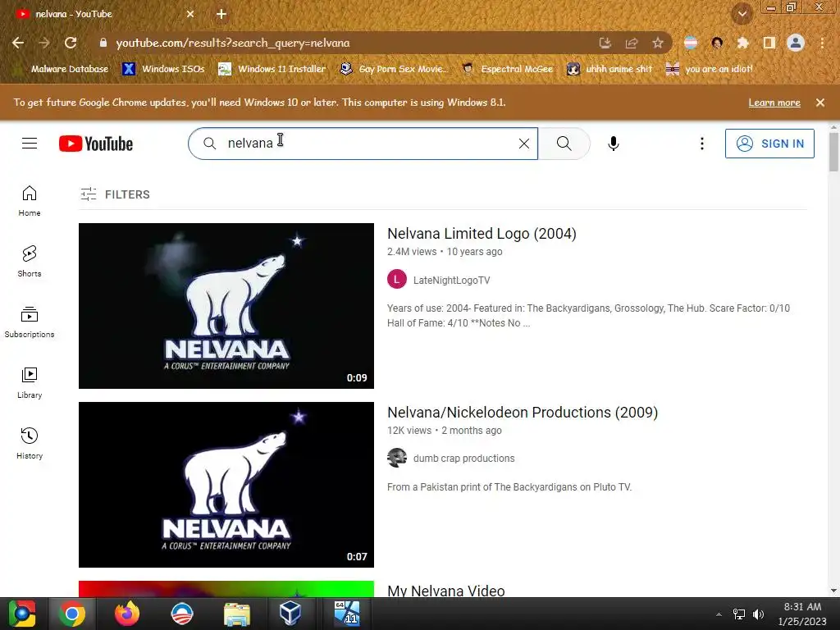Open dumb crap productions channel name
This screenshot has width=840, height=630.
tap(464, 459)
